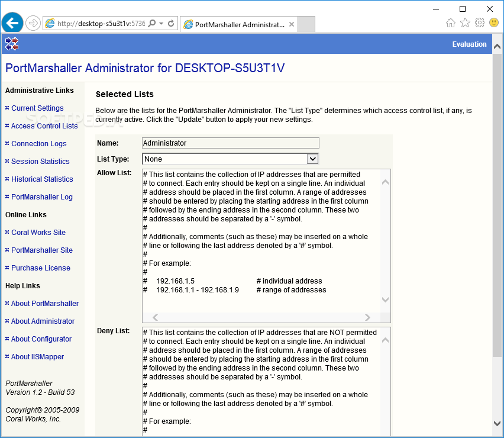Image resolution: width=504 pixels, height=438 pixels.
Task: Visit the Coral Works Site link
Action: tap(38, 233)
